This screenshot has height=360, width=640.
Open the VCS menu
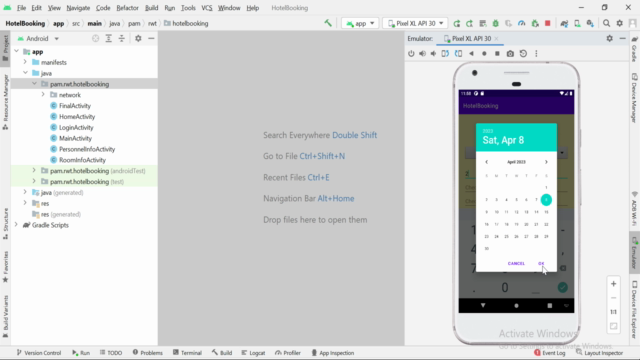[x=207, y=8]
